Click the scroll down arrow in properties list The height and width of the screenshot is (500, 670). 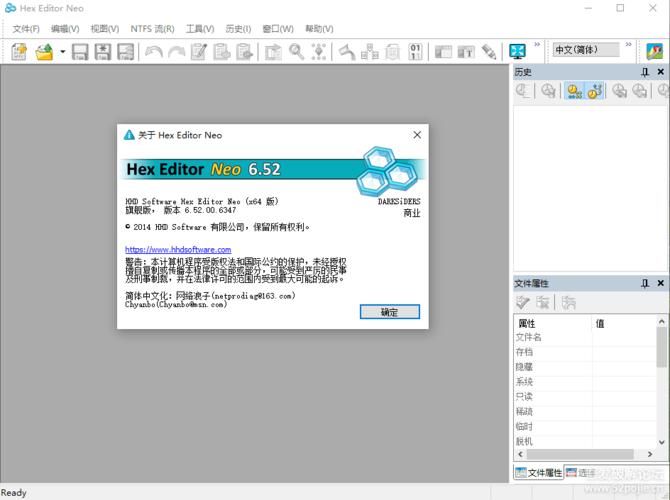pos(661,442)
